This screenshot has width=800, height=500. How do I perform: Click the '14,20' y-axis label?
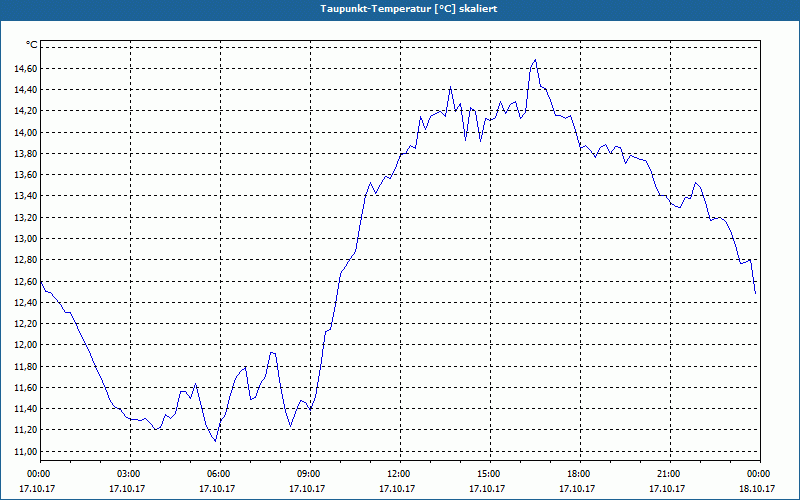click(x=26, y=111)
